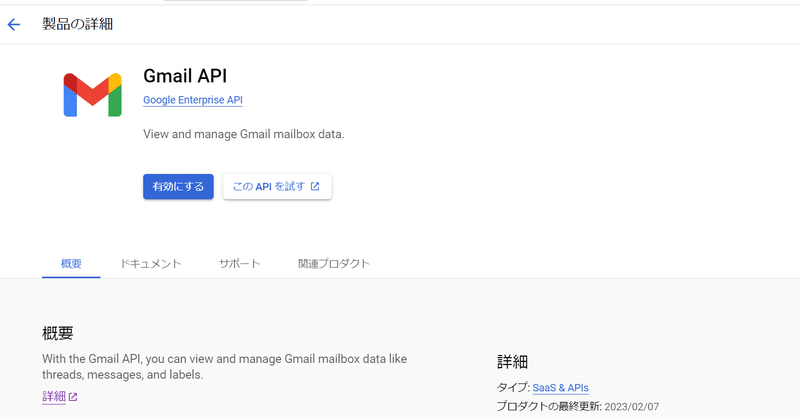Image resolution: width=800 pixels, height=419 pixels.
Task: Go back using the left arrow icon
Action: click(x=14, y=24)
